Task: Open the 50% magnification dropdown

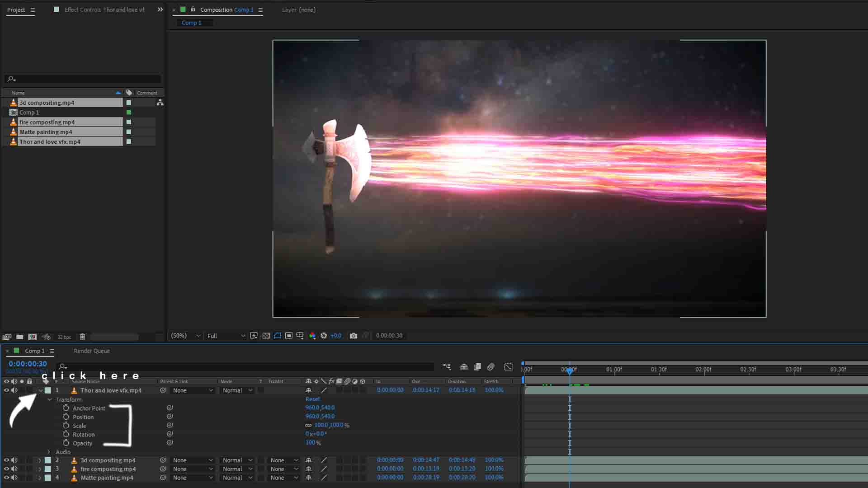Action: (x=185, y=335)
